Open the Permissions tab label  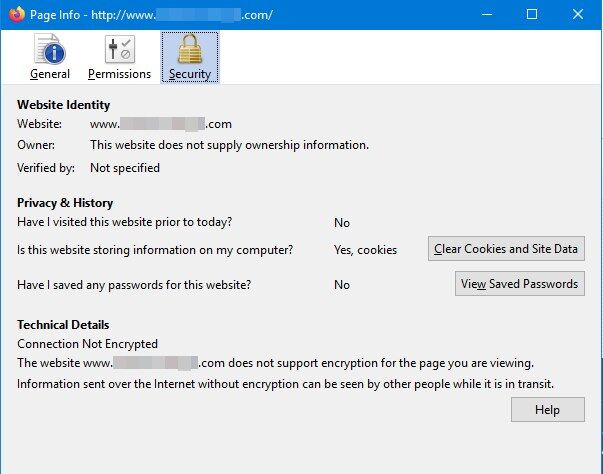[119, 74]
